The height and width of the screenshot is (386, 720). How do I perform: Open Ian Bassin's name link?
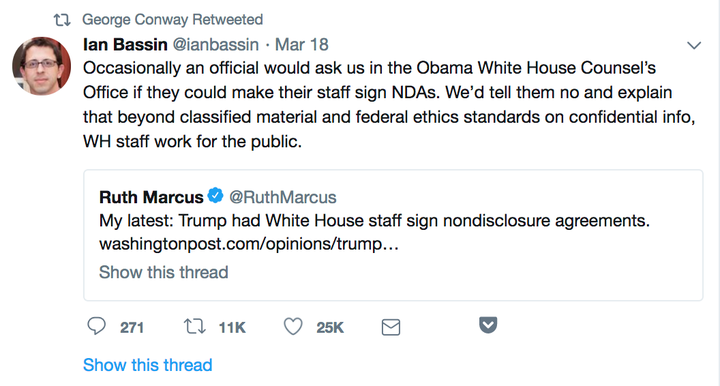[125, 45]
